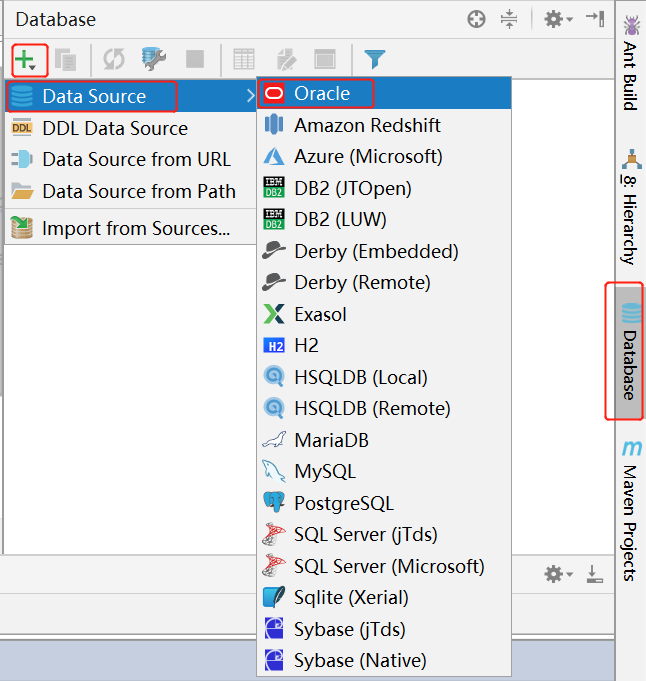646x681 pixels.
Task: Select HSQLDB (Local) data source
Action: pyautogui.click(x=384, y=377)
